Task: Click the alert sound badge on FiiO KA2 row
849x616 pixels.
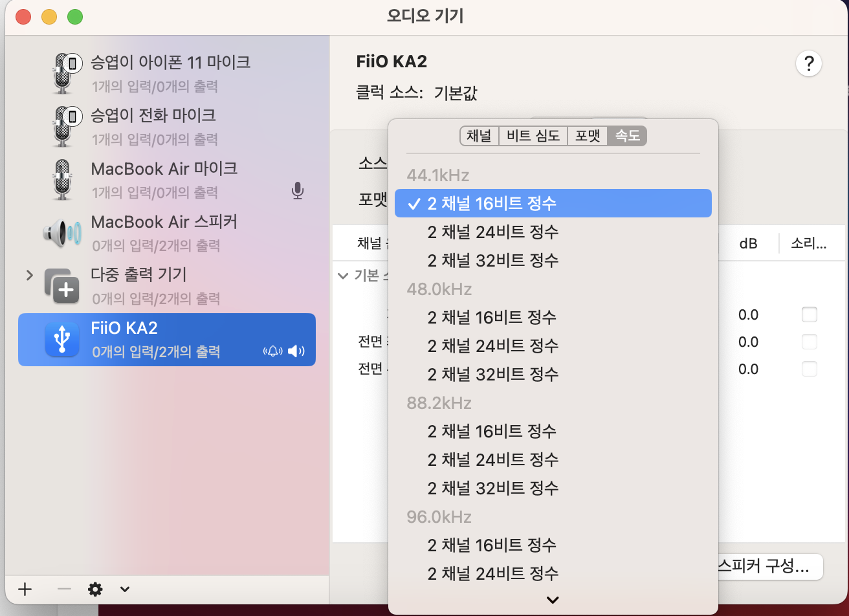Action: click(272, 351)
